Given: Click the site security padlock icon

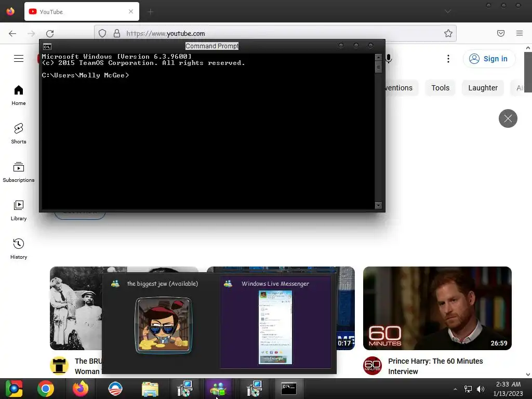Looking at the screenshot, I should coord(117,33).
